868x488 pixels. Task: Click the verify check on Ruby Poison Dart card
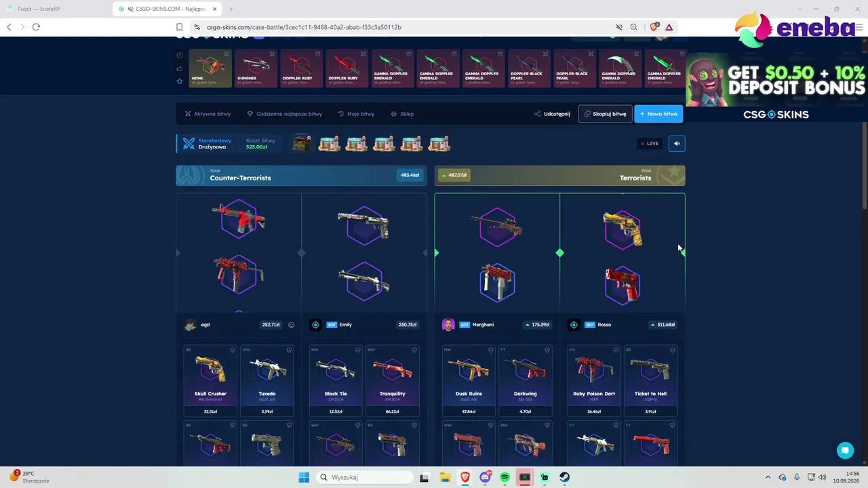(616, 350)
